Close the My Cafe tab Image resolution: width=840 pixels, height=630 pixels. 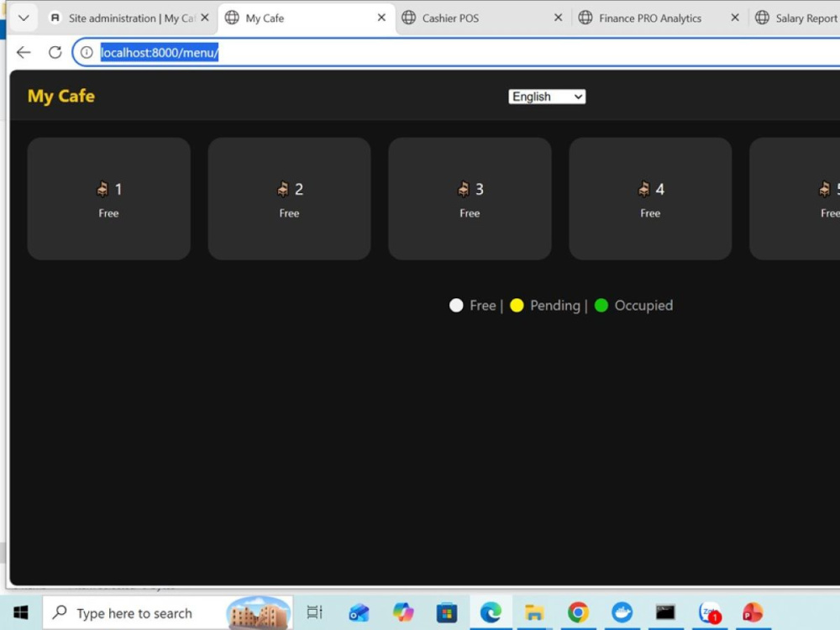[x=381, y=18]
